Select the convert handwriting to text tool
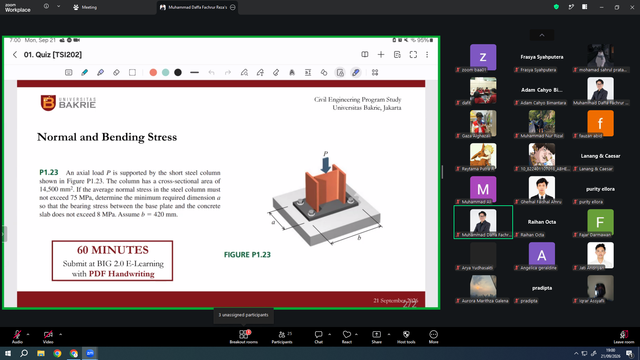The height and width of the screenshot is (360, 640). [x=260, y=73]
